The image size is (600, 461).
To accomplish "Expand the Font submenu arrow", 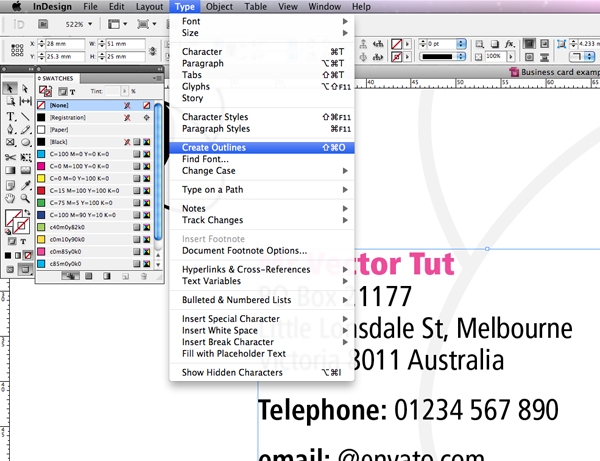I will click(x=345, y=21).
